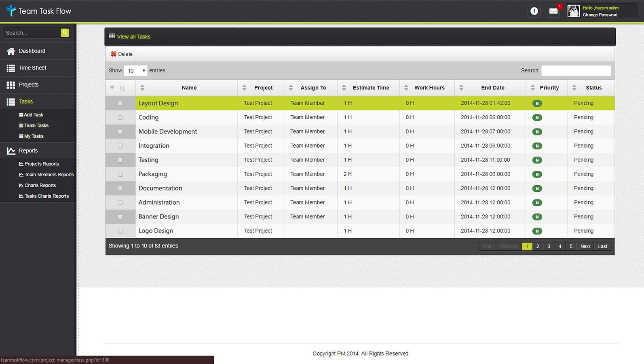Open Charts Reports under Reports
644x364 pixels.
point(40,185)
